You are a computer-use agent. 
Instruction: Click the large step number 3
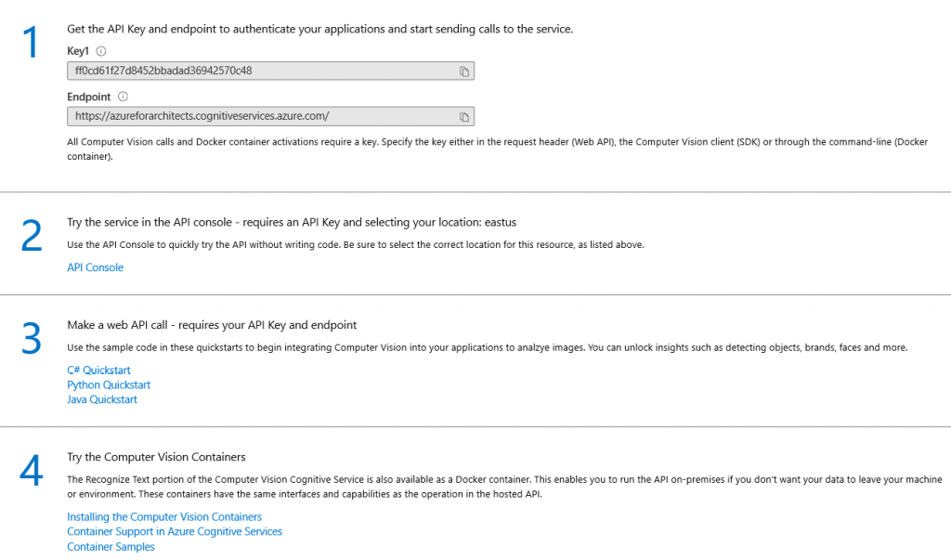pyautogui.click(x=32, y=341)
